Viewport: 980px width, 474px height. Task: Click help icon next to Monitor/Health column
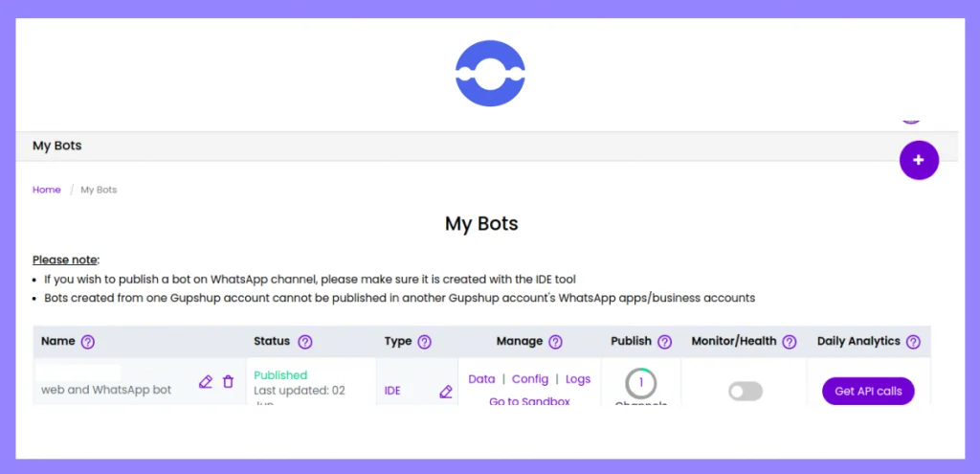[790, 342]
